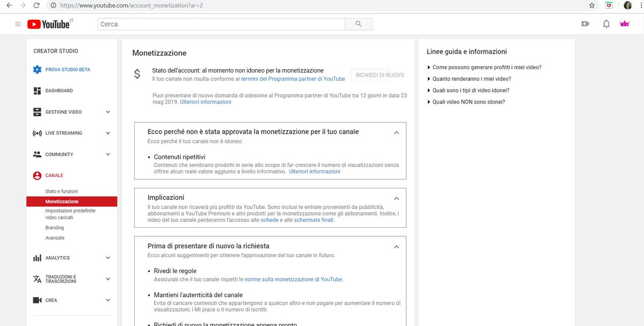
Task: Click Prova Studio Beta link
Action: [x=68, y=70]
